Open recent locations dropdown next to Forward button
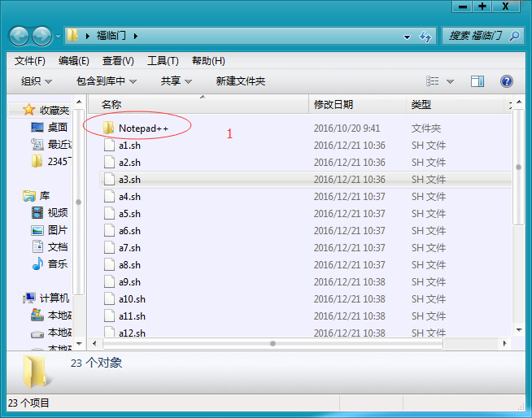 tap(58, 36)
